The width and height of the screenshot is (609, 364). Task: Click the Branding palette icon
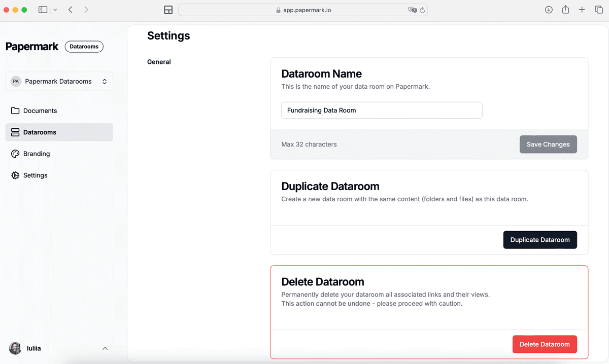click(x=15, y=154)
